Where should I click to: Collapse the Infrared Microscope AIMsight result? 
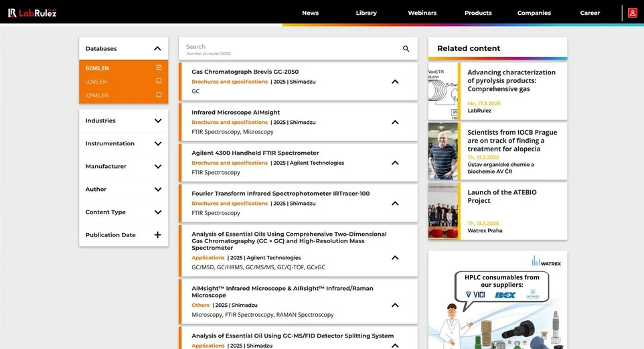pos(395,122)
